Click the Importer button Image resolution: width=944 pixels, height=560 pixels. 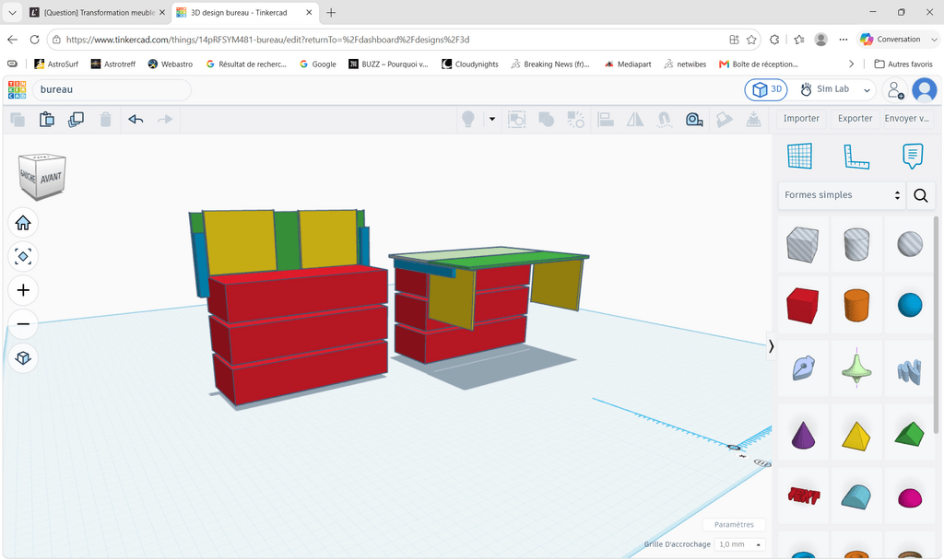click(x=801, y=119)
